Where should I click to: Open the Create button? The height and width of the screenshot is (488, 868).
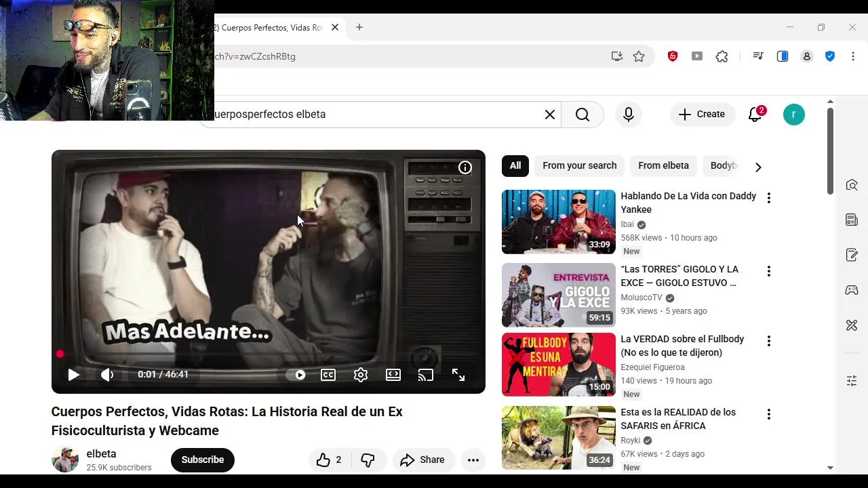702,115
